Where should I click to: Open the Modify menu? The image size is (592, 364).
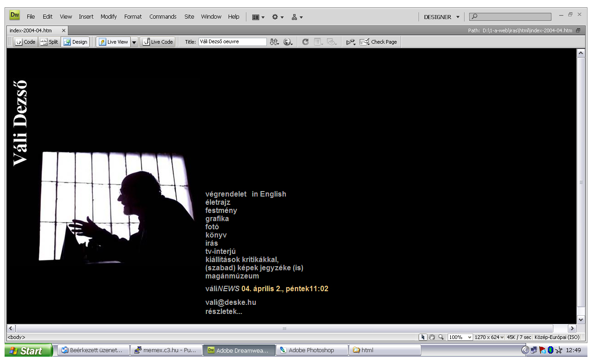[109, 17]
